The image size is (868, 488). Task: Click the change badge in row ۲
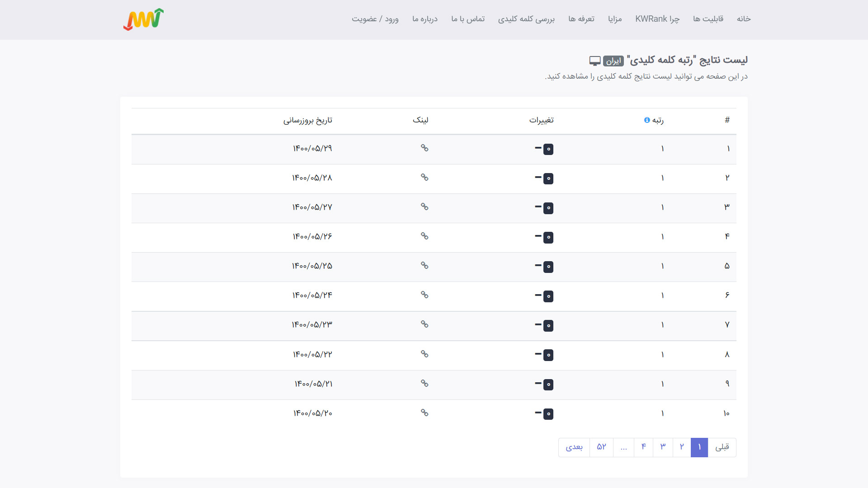coord(548,178)
